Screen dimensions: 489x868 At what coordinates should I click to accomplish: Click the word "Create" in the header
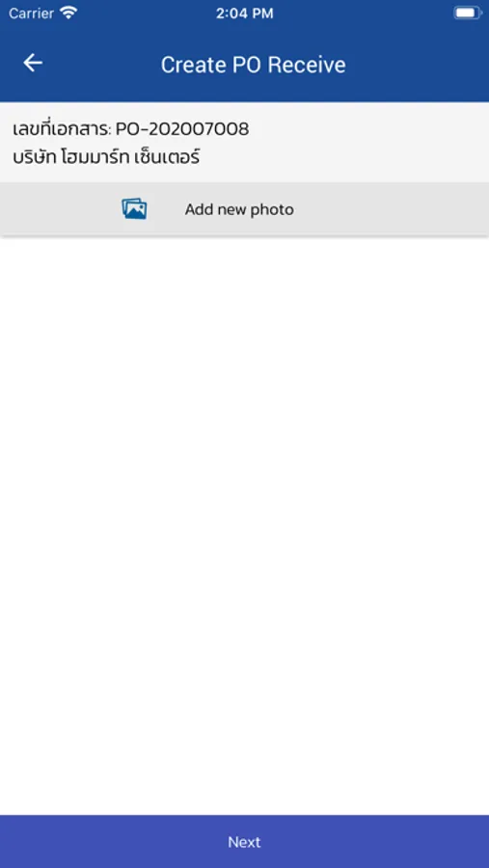tap(189, 65)
